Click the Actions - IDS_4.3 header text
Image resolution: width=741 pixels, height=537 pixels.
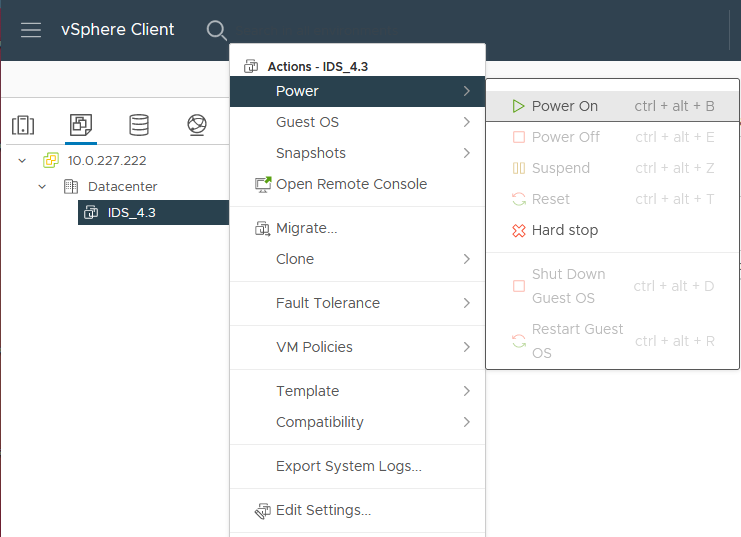pos(318,67)
